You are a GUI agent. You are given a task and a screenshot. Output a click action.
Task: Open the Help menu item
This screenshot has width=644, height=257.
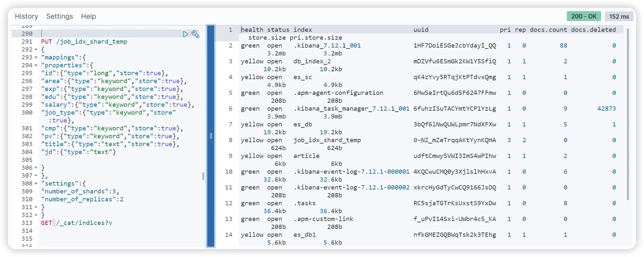click(88, 16)
